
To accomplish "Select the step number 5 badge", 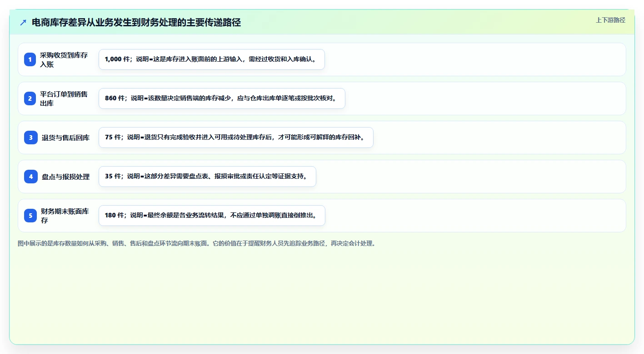I will (x=30, y=216).
